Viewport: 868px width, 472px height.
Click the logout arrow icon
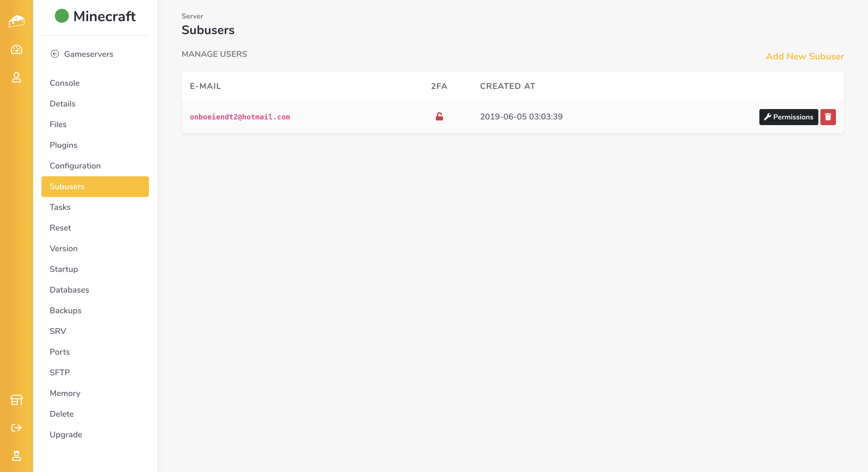coord(17,428)
